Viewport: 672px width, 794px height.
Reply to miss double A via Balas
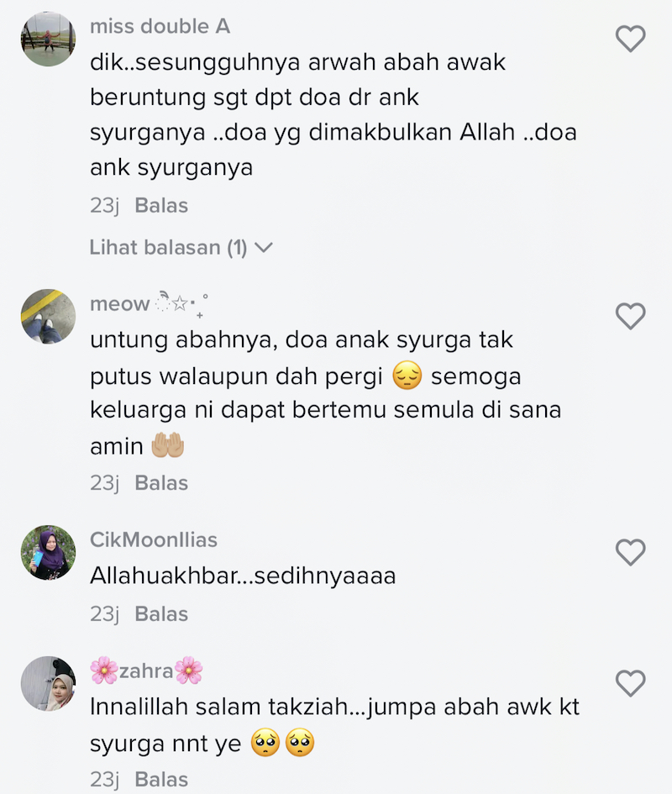(161, 206)
